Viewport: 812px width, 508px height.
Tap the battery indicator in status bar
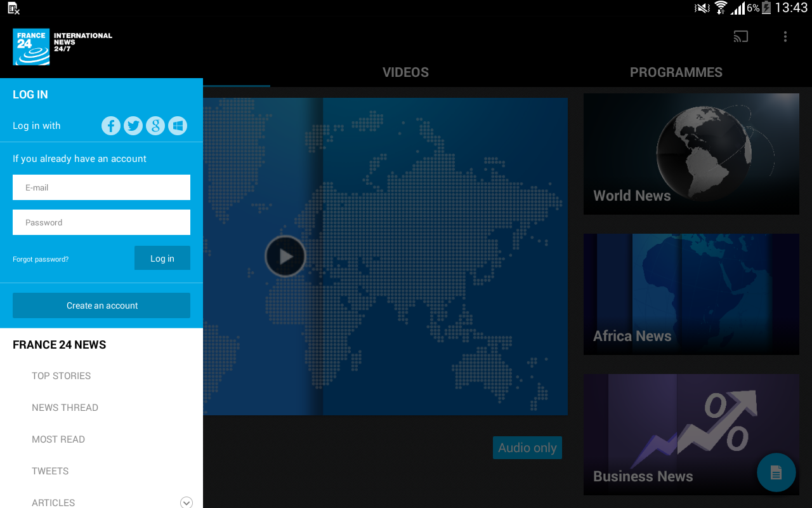(766, 8)
